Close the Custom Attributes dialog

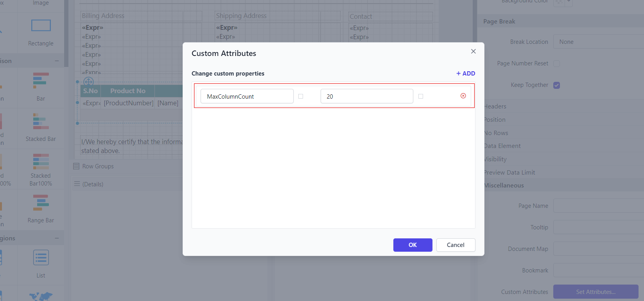[x=473, y=51]
